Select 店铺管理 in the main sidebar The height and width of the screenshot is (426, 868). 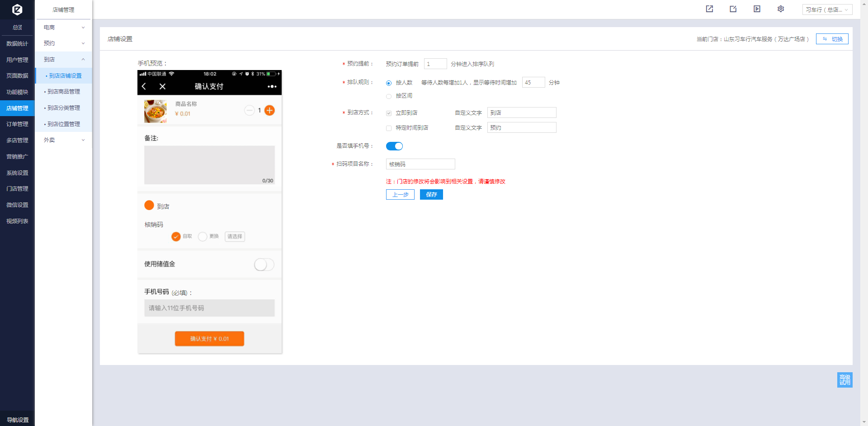pyautogui.click(x=17, y=108)
